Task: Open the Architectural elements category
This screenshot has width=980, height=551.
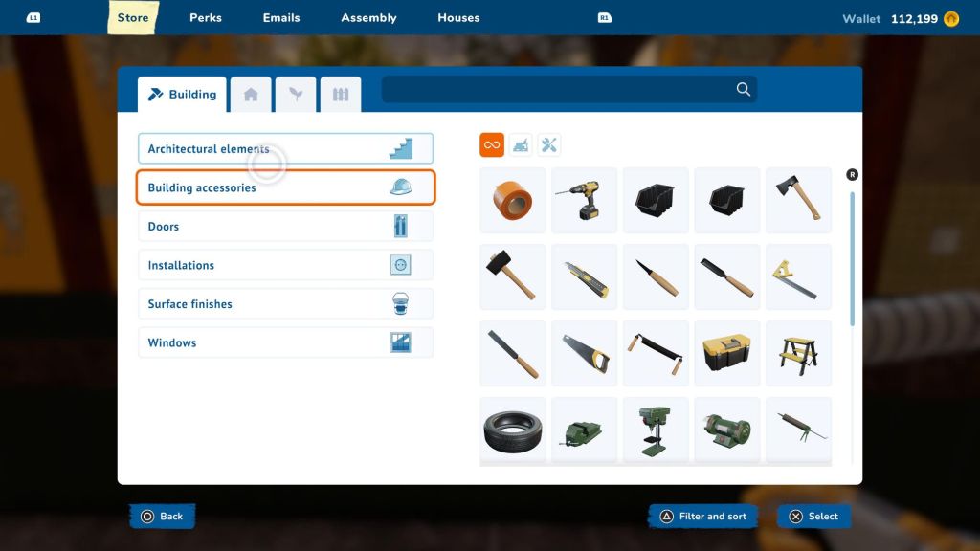Action: [285, 149]
